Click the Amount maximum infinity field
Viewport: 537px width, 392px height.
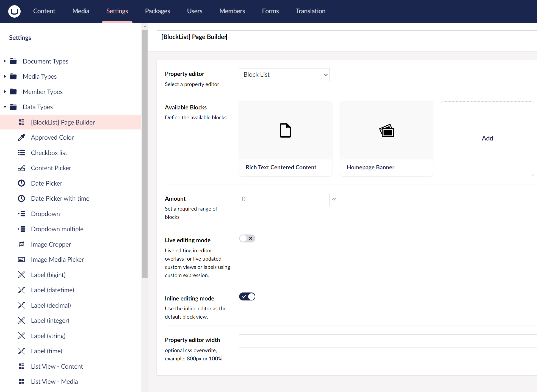372,199
